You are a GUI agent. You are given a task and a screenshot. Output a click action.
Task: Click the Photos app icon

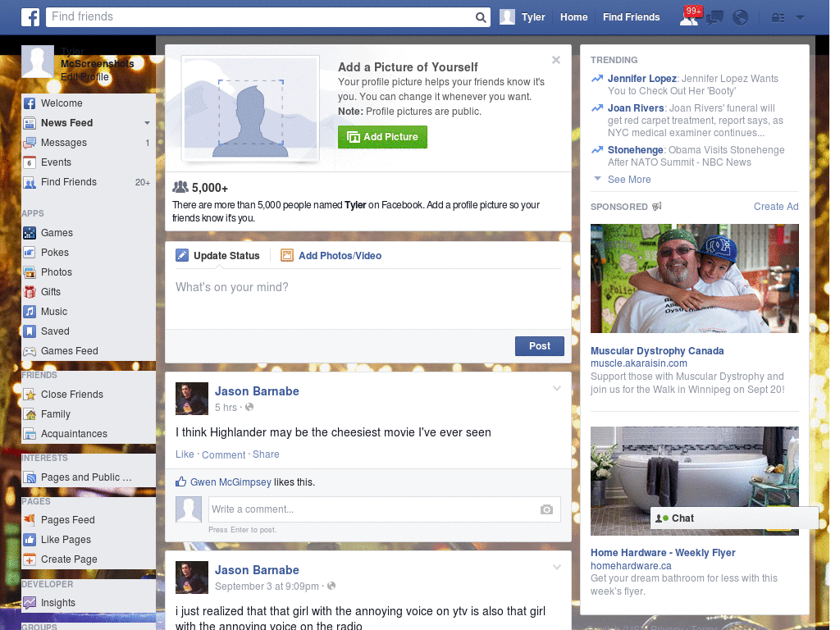(30, 272)
